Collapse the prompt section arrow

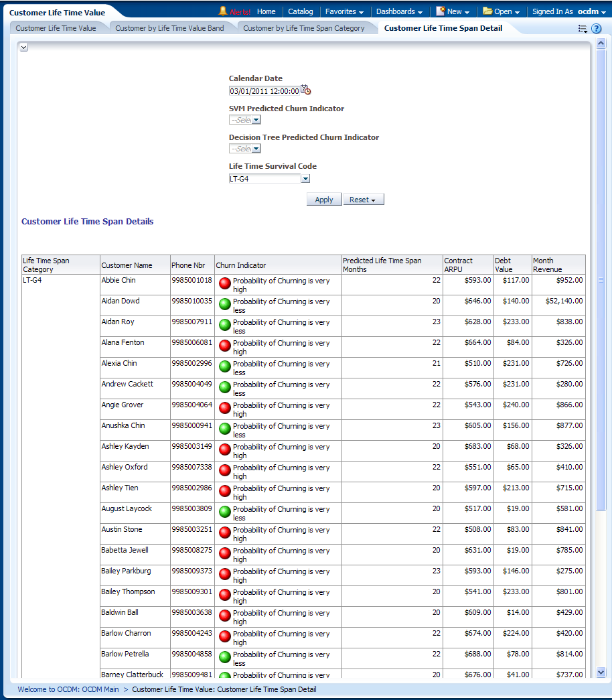(23, 47)
